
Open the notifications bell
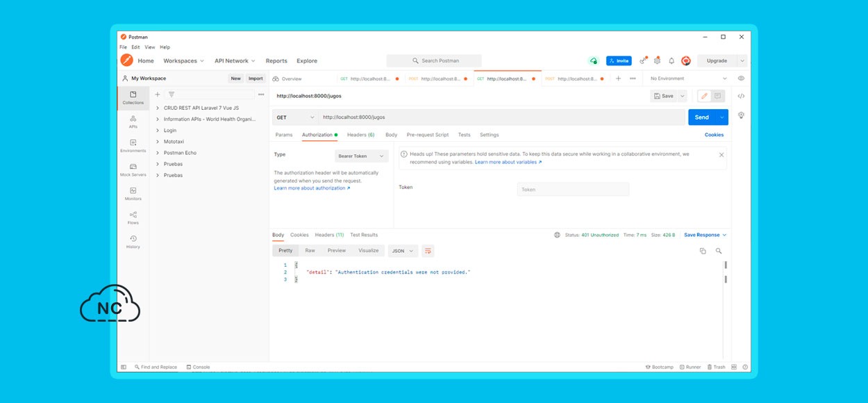671,60
